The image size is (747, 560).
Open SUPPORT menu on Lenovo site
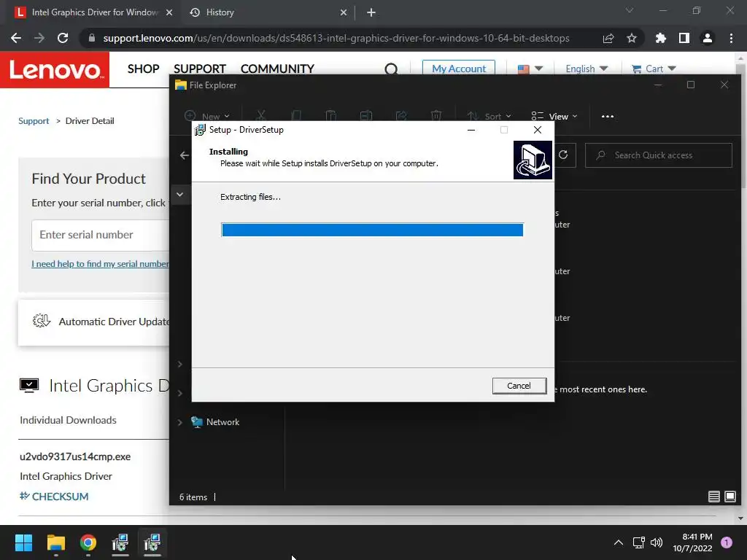point(200,69)
